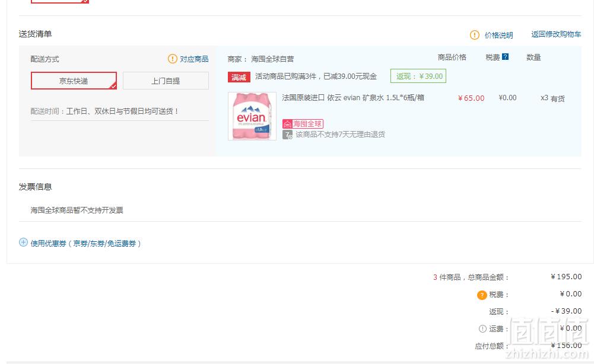The image size is (594, 364).
Task: Open the 价格说明 link
Action: [498, 35]
